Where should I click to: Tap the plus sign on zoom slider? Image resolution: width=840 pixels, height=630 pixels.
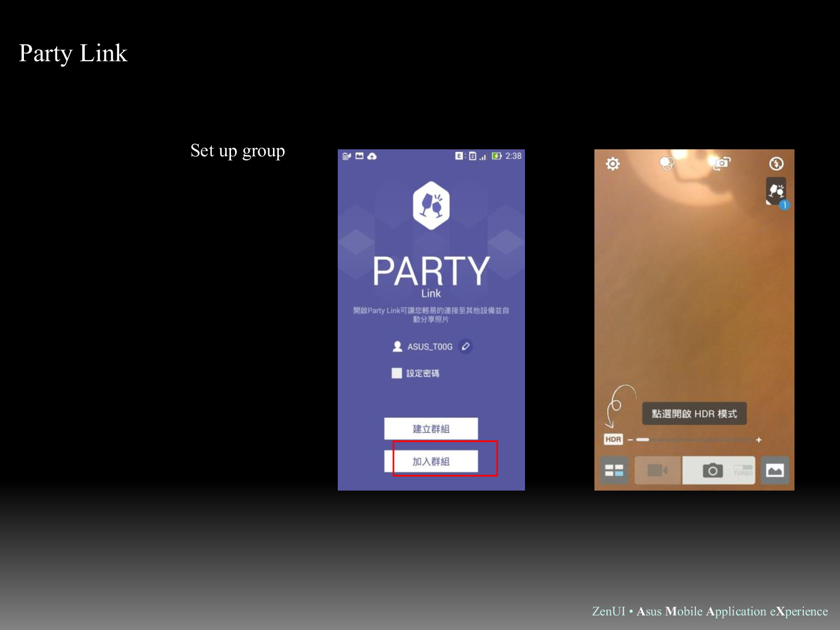pyautogui.click(x=759, y=440)
